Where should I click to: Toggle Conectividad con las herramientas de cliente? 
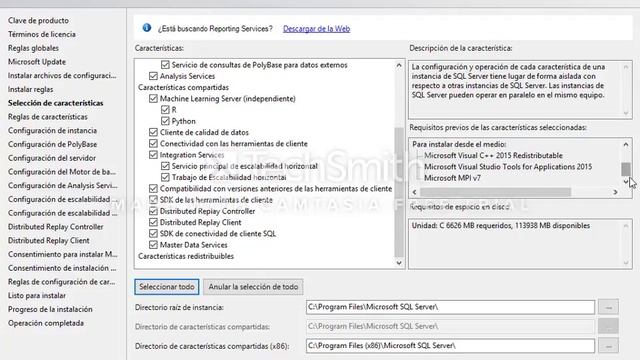click(x=153, y=144)
